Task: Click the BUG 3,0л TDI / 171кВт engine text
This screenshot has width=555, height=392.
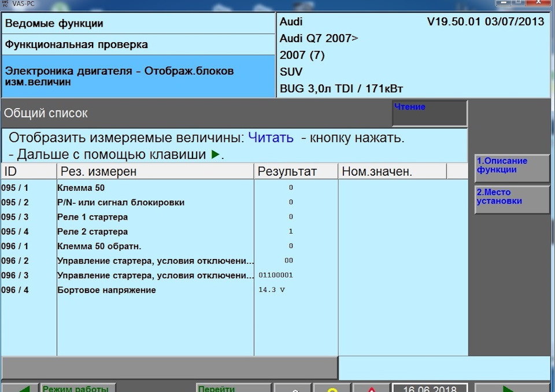Action: [342, 88]
